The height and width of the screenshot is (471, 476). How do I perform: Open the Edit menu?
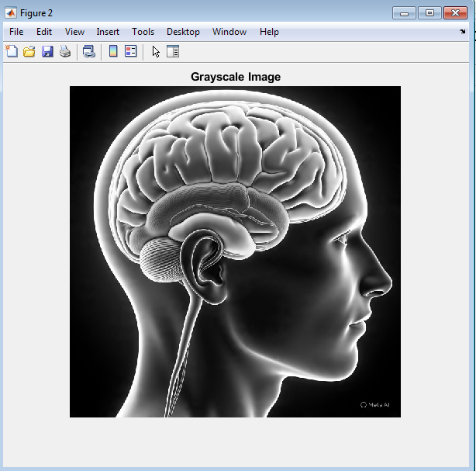point(44,32)
